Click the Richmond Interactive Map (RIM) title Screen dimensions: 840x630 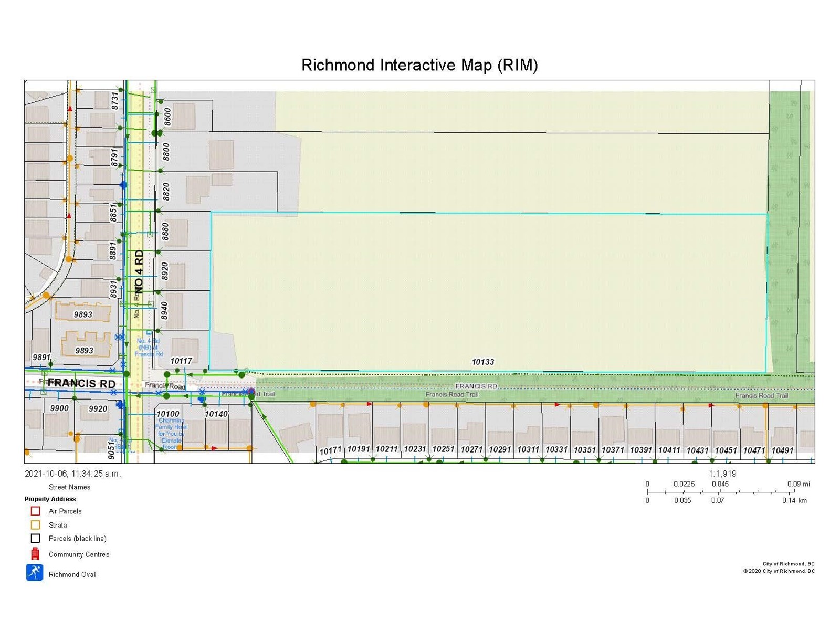419,65
